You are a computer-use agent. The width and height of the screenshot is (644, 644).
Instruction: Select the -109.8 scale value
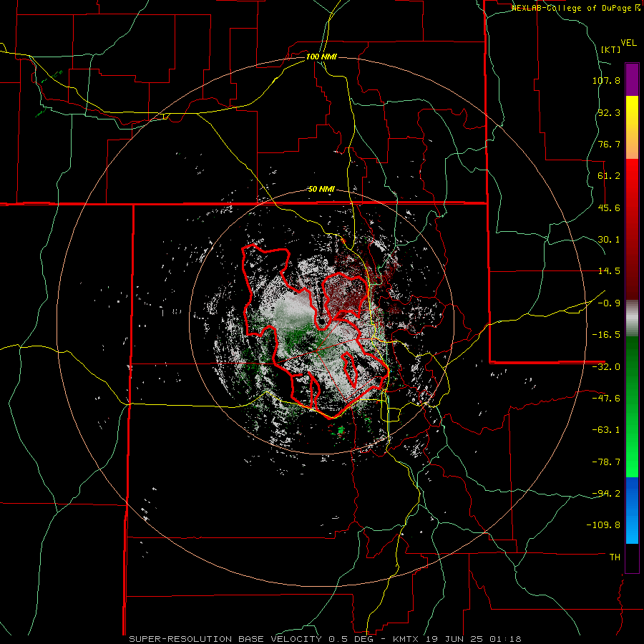coord(604,525)
